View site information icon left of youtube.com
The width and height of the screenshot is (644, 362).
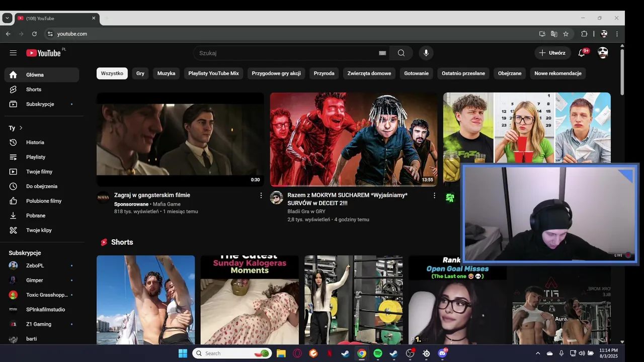50,34
